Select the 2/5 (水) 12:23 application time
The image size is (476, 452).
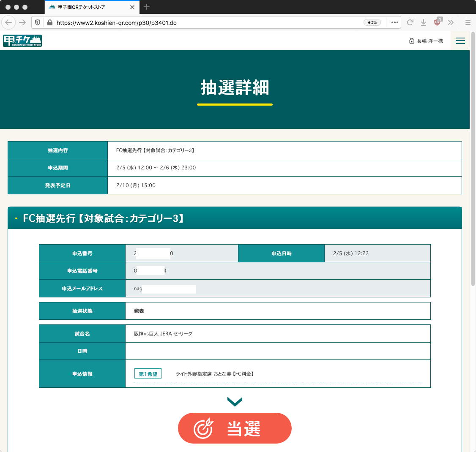[350, 253]
